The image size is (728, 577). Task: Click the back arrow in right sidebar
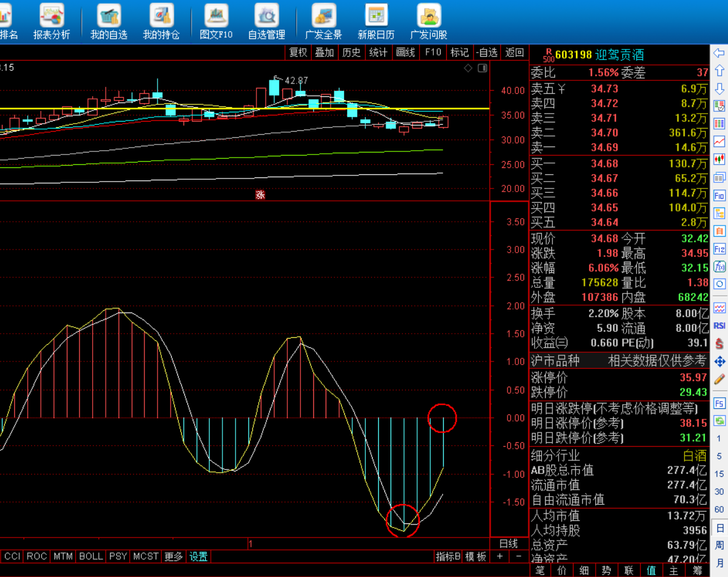coord(719,54)
